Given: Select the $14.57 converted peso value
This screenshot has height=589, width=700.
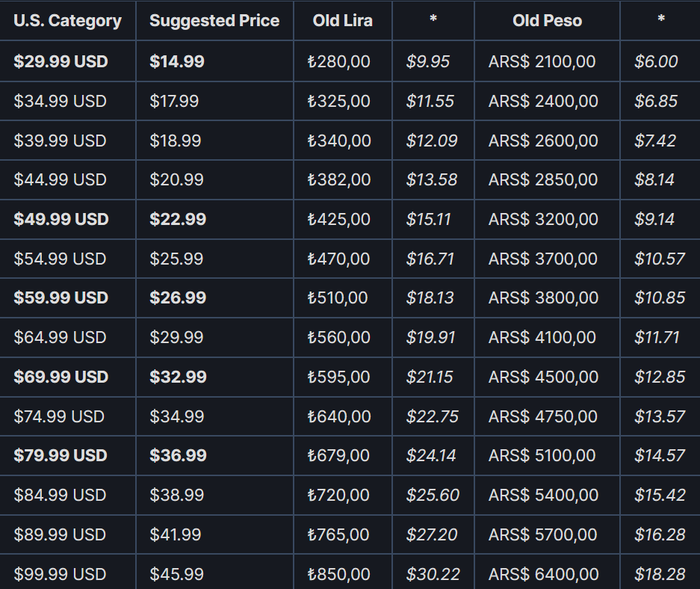Looking at the screenshot, I should (660, 455).
